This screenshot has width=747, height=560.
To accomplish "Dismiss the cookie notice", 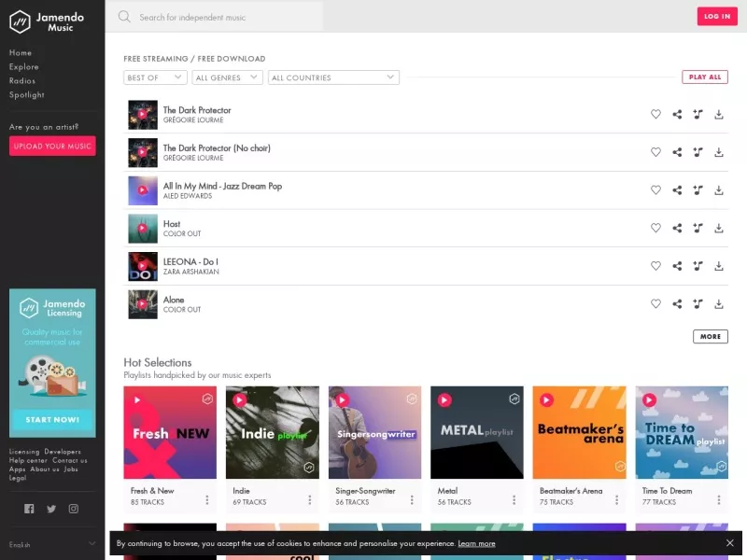I will click(730, 543).
